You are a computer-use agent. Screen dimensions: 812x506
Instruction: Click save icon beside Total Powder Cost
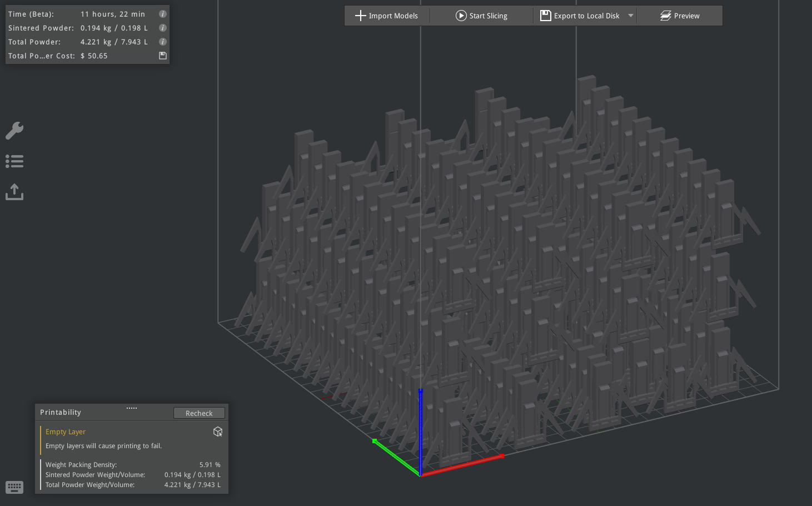tap(163, 56)
